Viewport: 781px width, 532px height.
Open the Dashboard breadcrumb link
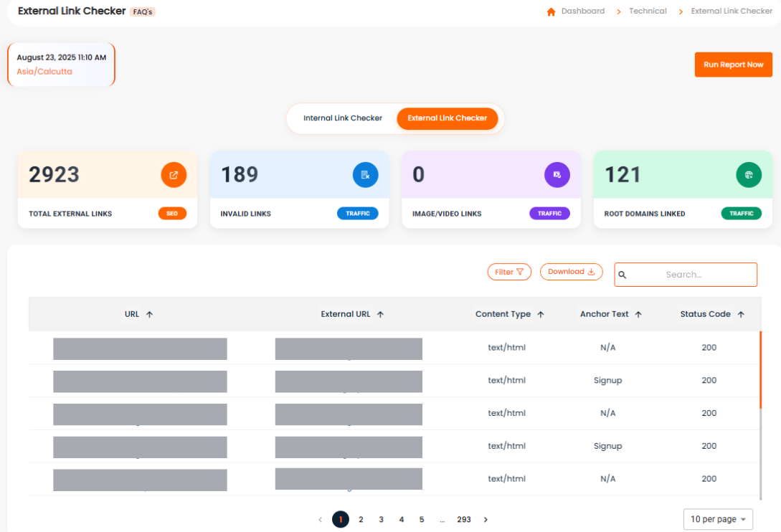(582, 11)
